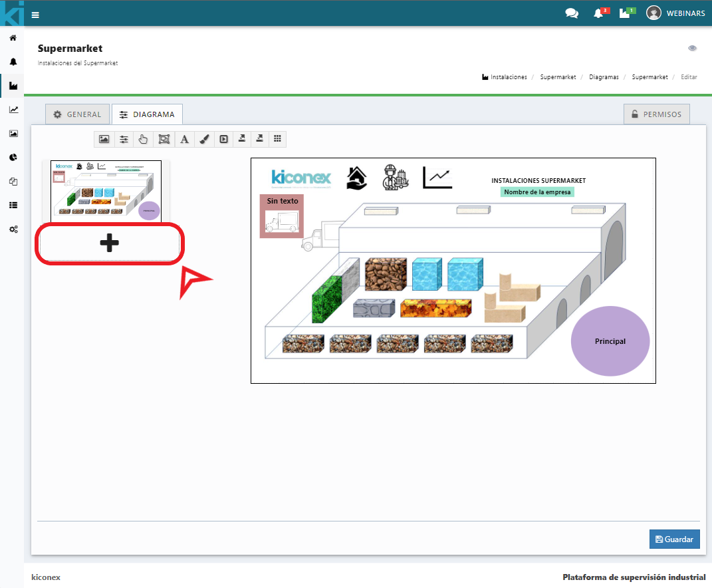Open the PERMISOS button
The width and height of the screenshot is (712, 588).
click(x=656, y=114)
